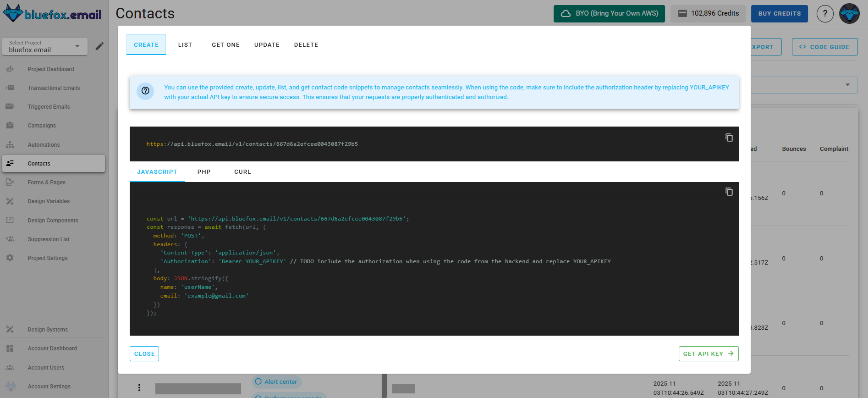Click the Bounces column header
Screen dimensions: 868x398
(x=794, y=149)
